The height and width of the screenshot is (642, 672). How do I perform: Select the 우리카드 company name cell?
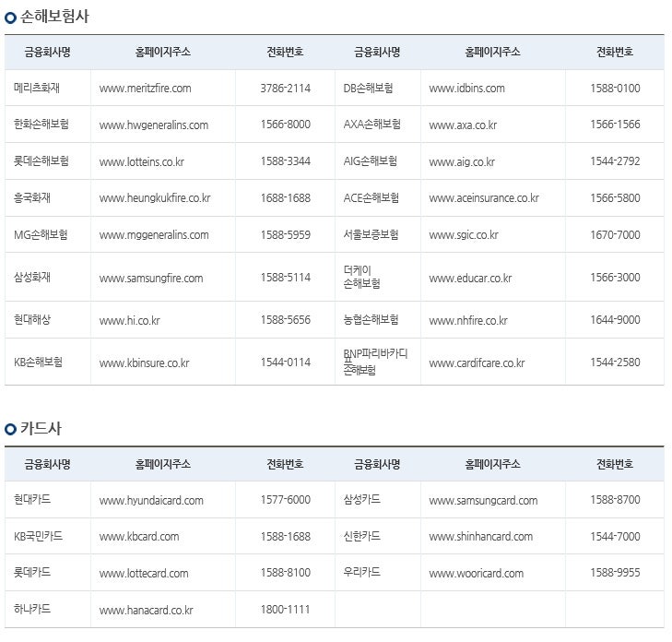point(378,573)
